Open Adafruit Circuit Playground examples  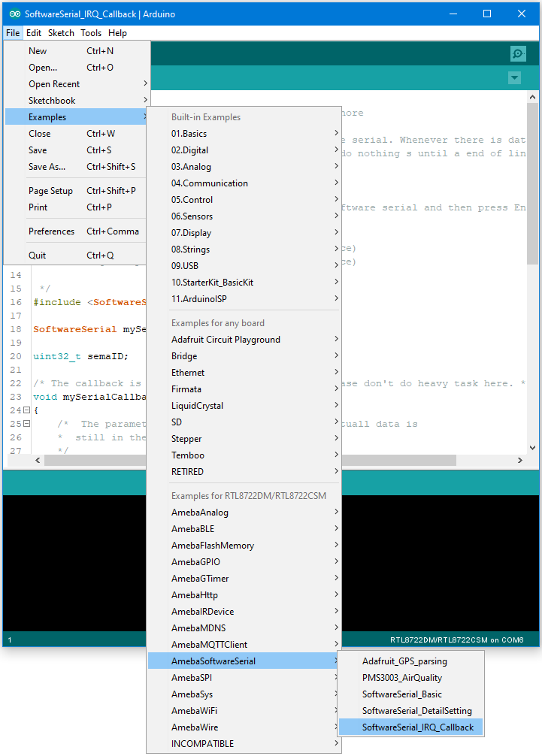[x=244, y=340]
